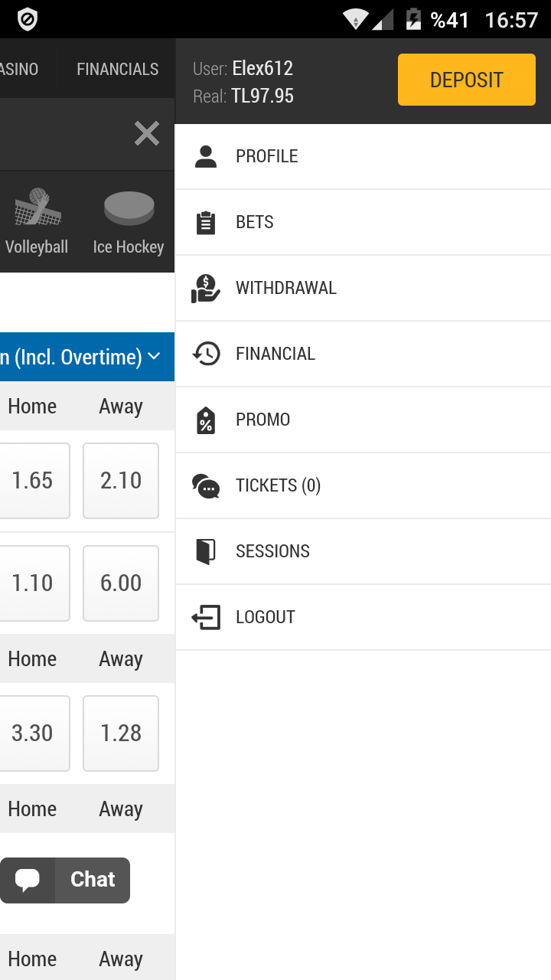Pick the 3.30 home odds
The width and height of the screenshot is (551, 980).
[x=32, y=733]
